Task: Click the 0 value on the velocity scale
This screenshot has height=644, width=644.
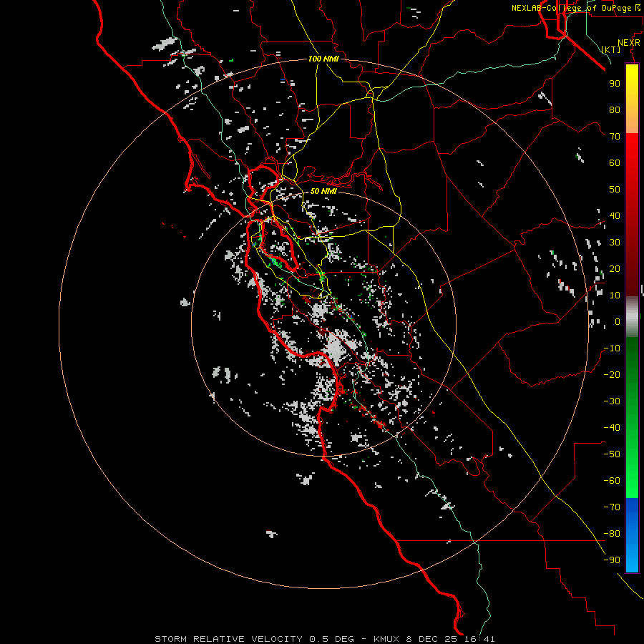Action: [618, 321]
